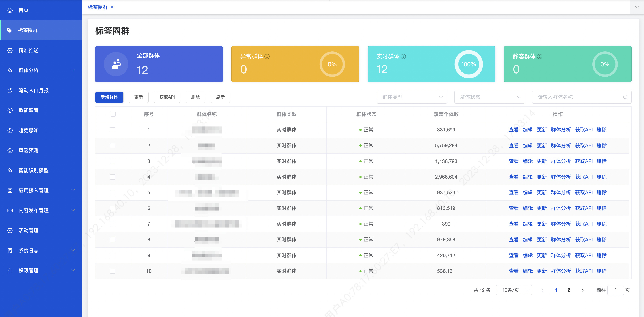Open 首页 in the sidebar
The height and width of the screenshot is (317, 644).
tap(41, 10)
